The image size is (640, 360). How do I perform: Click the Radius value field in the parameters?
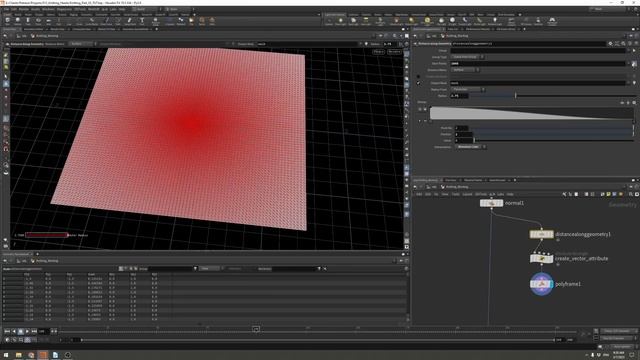459,96
